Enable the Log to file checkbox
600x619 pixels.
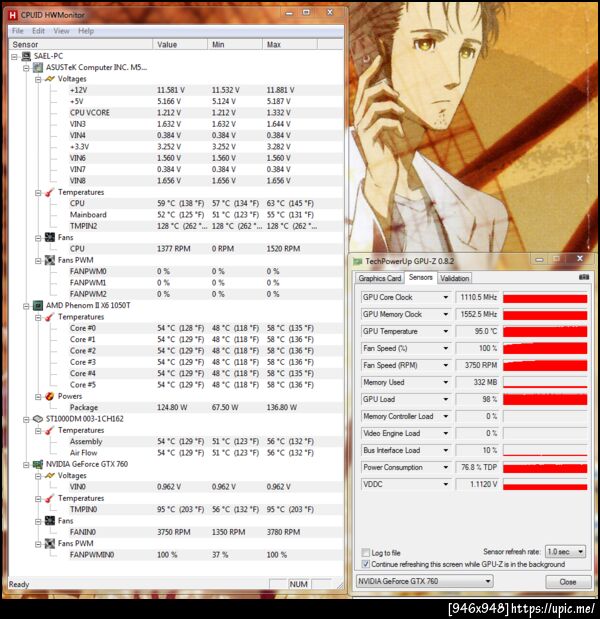tap(366, 552)
